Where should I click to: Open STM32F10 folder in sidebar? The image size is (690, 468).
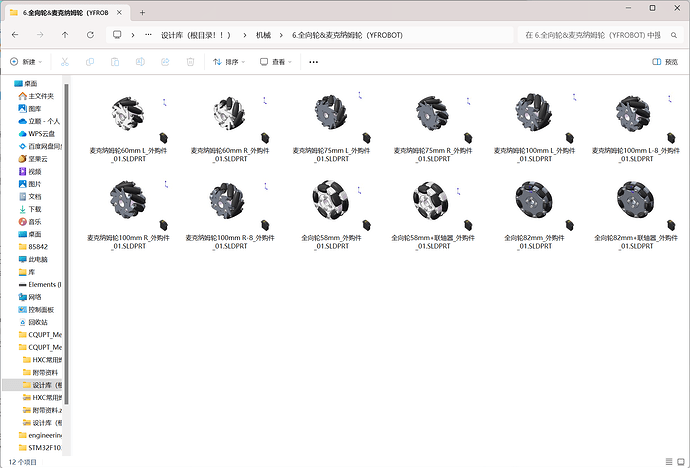[40, 448]
